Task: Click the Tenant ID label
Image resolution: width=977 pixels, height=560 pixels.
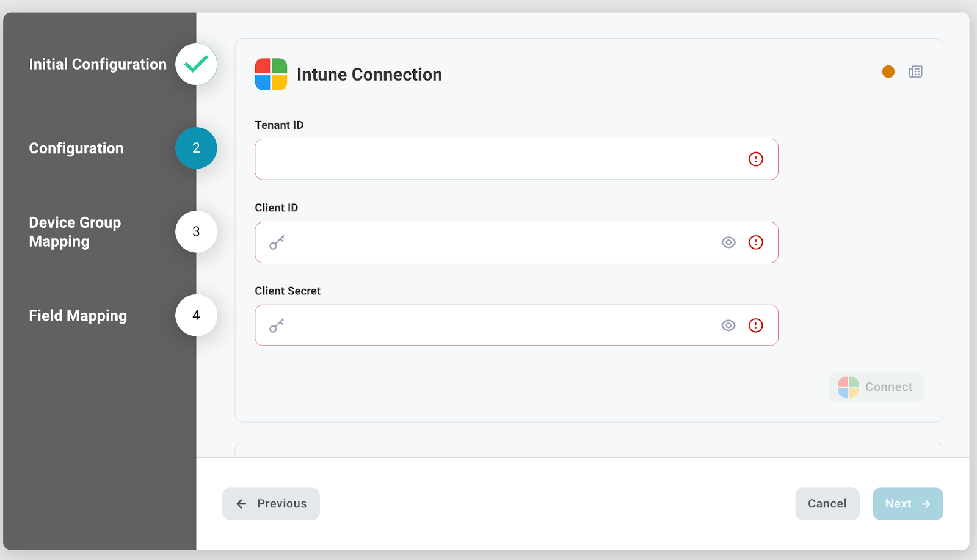Action: [x=279, y=125]
